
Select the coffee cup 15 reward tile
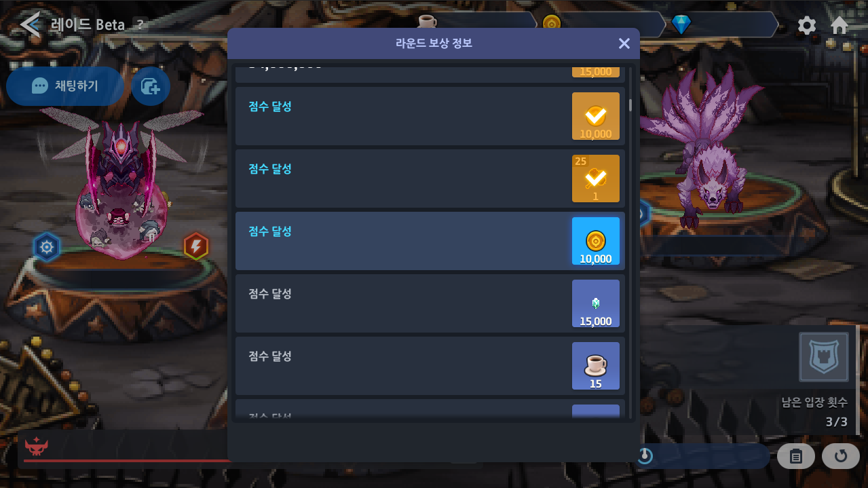coord(596,366)
